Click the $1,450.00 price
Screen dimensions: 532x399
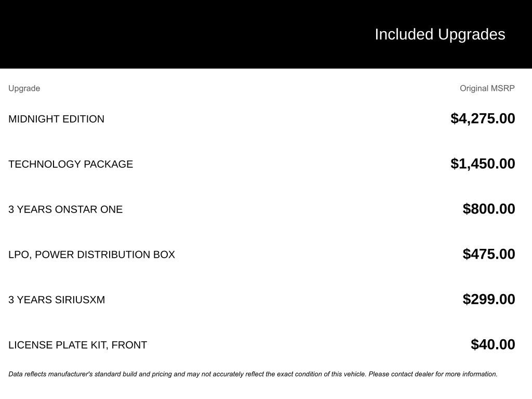(483, 164)
